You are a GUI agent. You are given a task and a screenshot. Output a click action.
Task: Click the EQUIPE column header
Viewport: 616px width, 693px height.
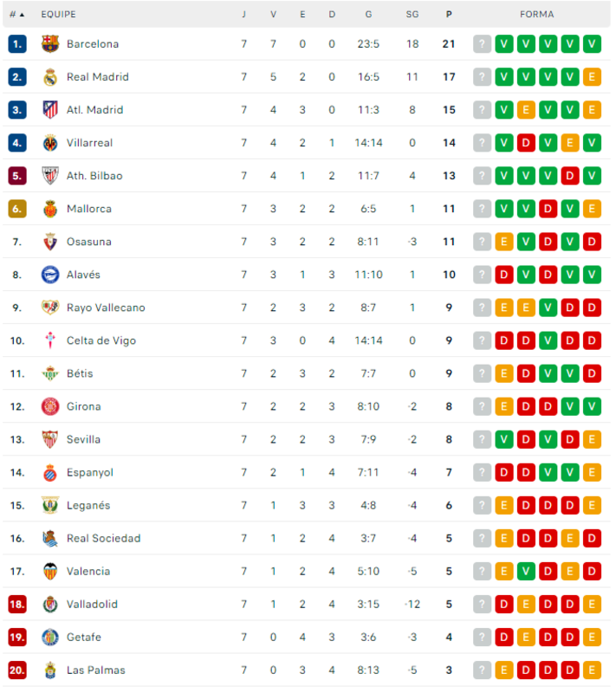tap(58, 15)
